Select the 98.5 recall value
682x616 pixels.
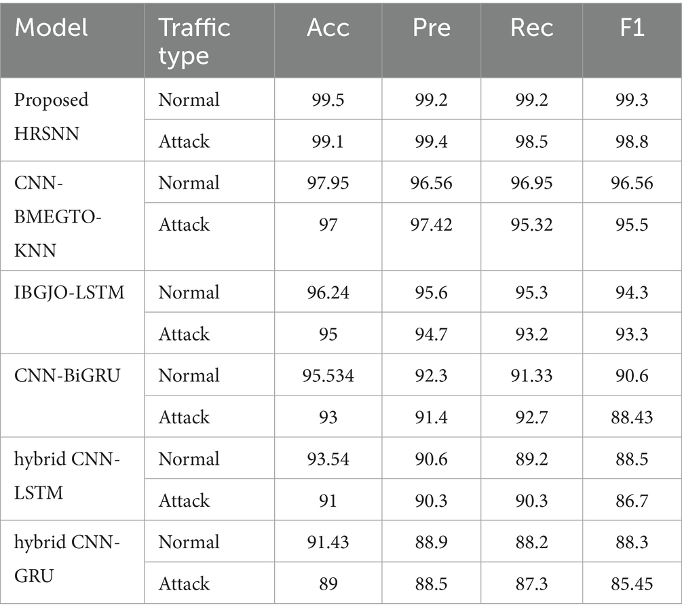(531, 141)
